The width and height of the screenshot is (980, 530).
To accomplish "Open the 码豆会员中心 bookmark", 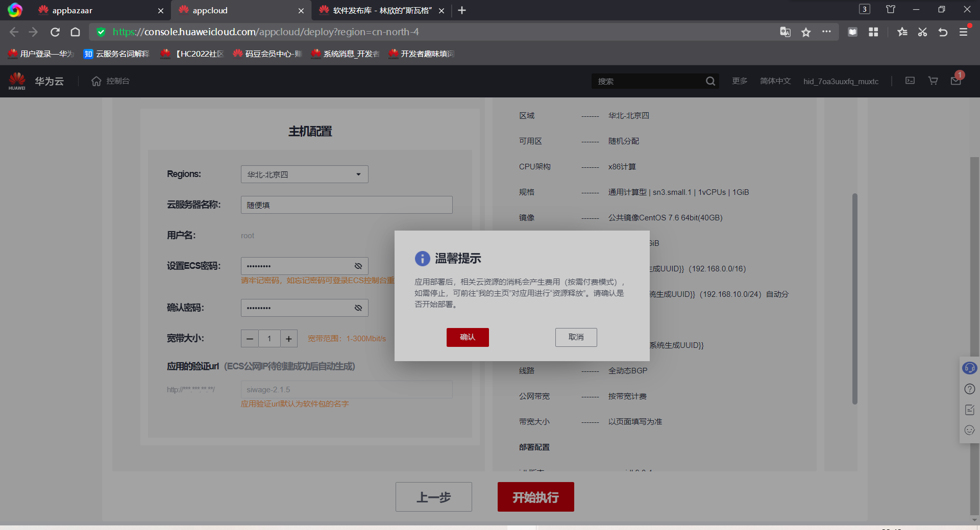I will pos(267,54).
